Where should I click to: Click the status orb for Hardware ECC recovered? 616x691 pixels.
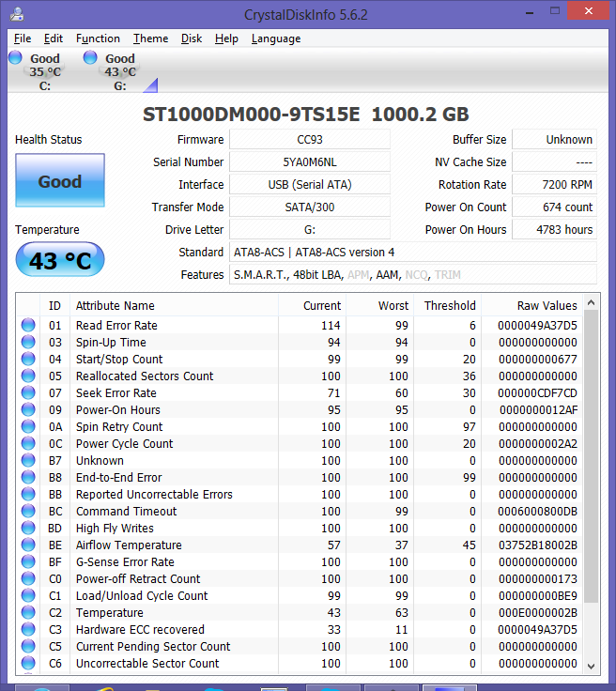point(28,629)
